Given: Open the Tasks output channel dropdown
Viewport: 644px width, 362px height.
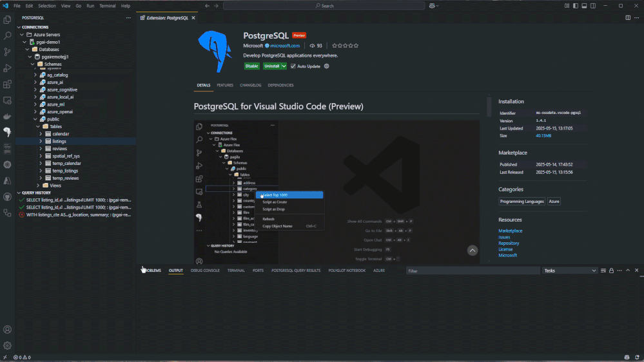Looking at the screenshot, I should [569, 271].
